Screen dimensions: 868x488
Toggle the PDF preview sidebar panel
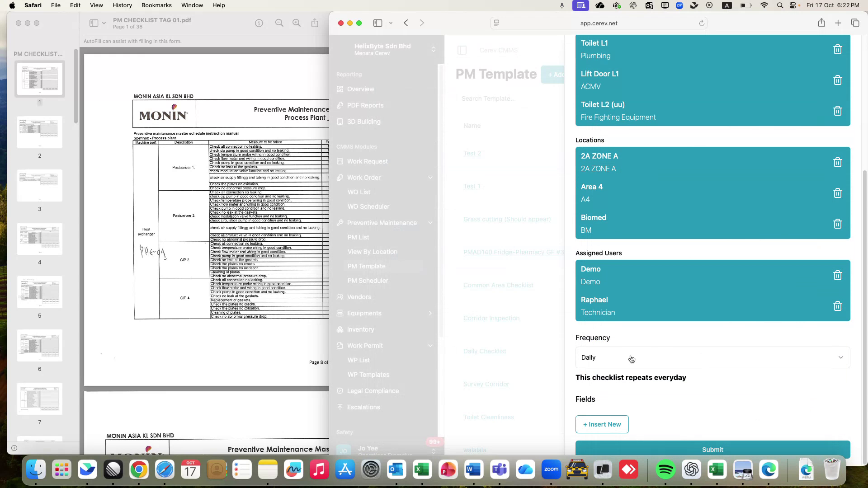pyautogui.click(x=94, y=23)
